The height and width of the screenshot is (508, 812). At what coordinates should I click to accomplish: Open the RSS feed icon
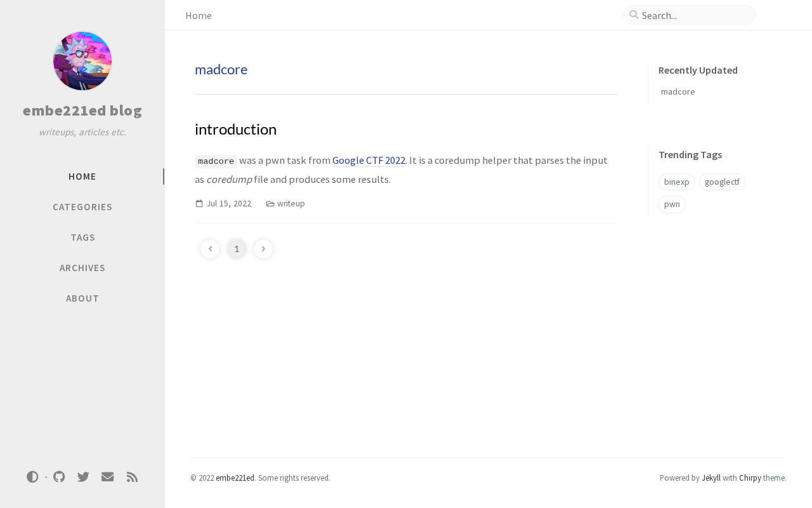pos(132,477)
